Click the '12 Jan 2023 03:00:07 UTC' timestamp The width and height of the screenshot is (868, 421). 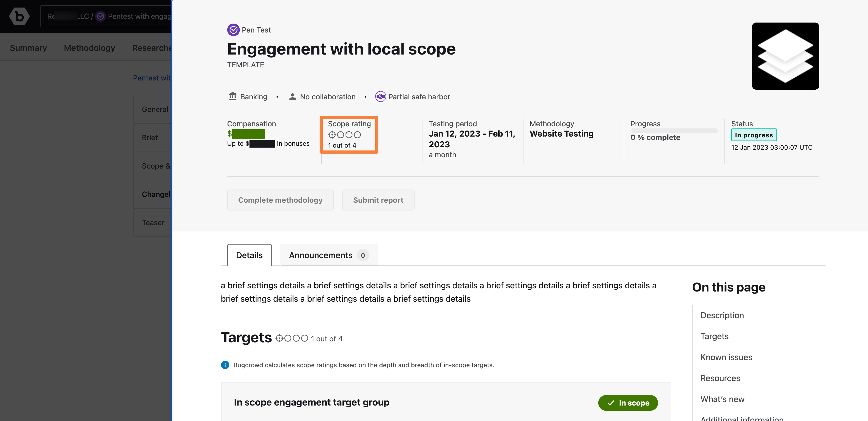pos(772,147)
